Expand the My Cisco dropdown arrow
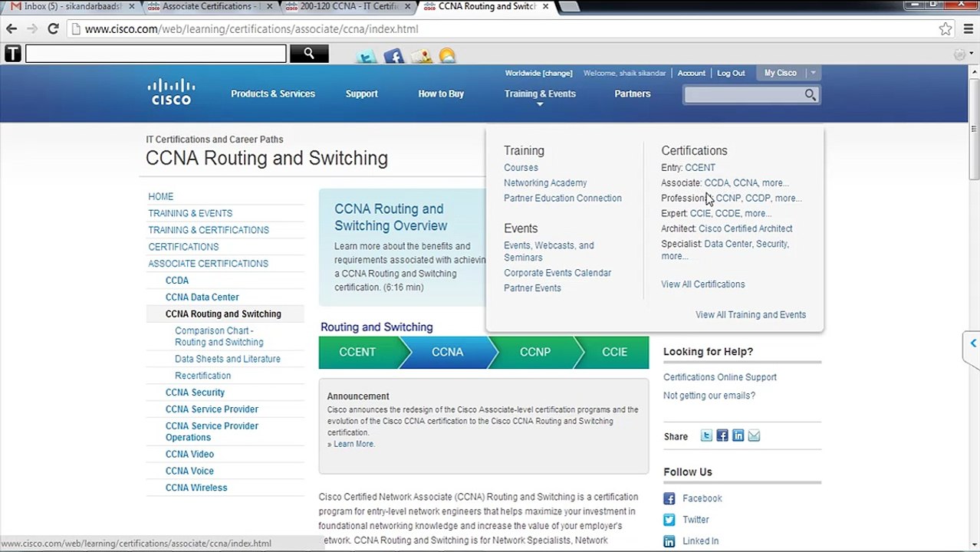This screenshot has height=552, width=980. 813,73
